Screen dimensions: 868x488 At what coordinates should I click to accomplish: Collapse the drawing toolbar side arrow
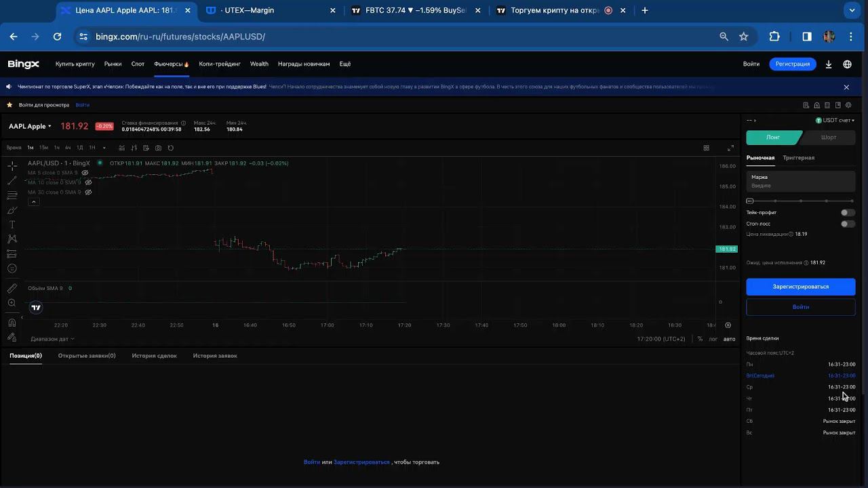tap(22, 317)
